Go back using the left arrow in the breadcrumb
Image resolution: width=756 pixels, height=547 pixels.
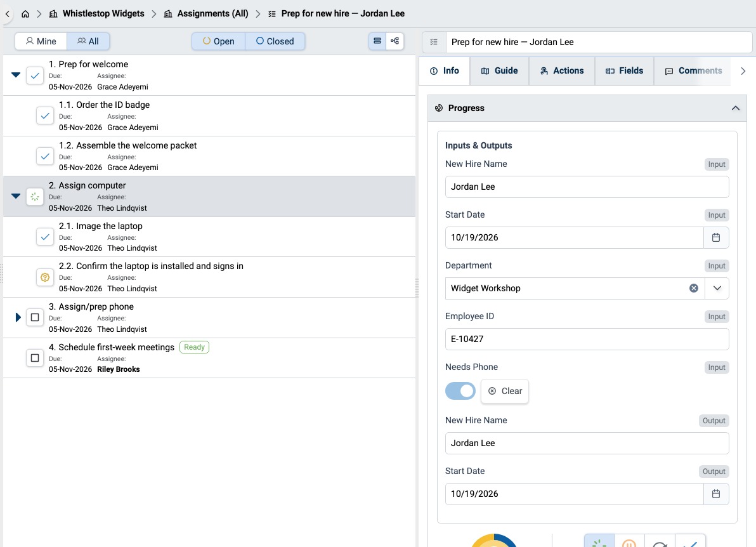[x=7, y=14]
